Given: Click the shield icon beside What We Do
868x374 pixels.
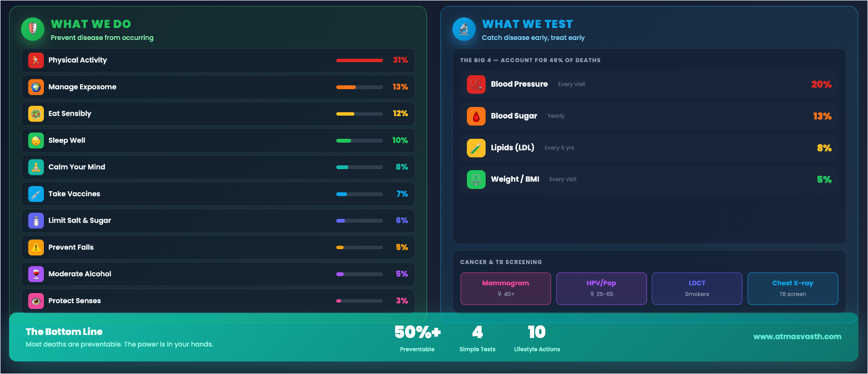Looking at the screenshot, I should (x=33, y=29).
